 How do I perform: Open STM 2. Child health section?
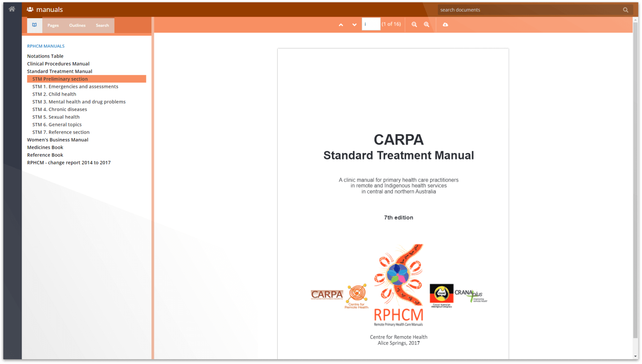pos(54,94)
